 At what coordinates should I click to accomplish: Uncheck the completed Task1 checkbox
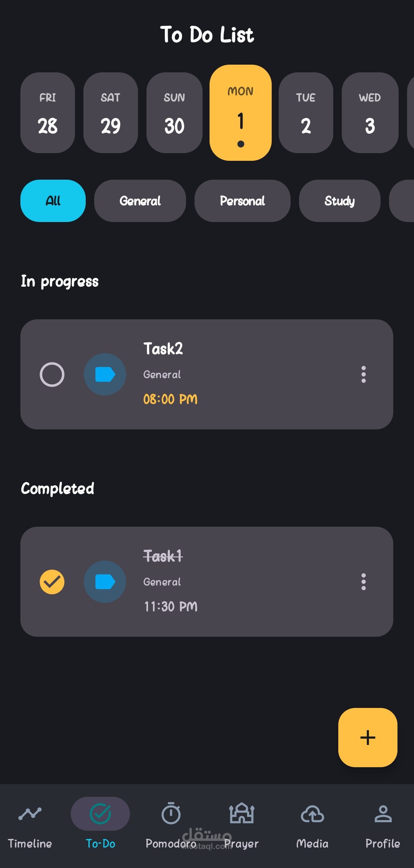[x=52, y=582]
